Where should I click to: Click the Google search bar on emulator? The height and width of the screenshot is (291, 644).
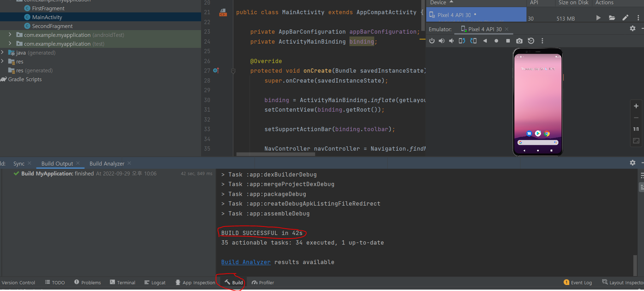tap(538, 142)
